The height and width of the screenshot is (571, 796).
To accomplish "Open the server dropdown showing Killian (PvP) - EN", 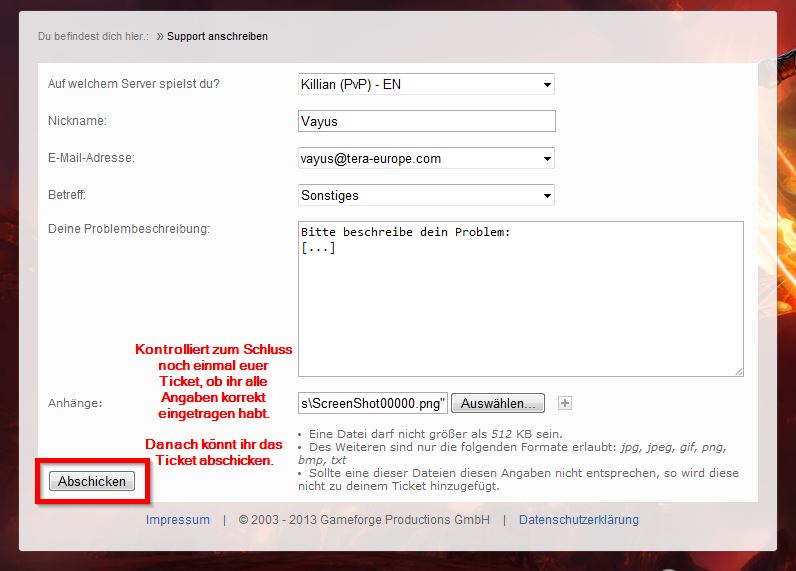I will (x=426, y=85).
